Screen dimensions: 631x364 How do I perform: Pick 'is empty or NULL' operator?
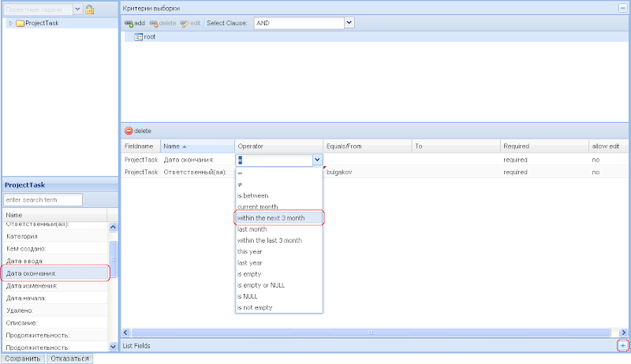(x=260, y=285)
